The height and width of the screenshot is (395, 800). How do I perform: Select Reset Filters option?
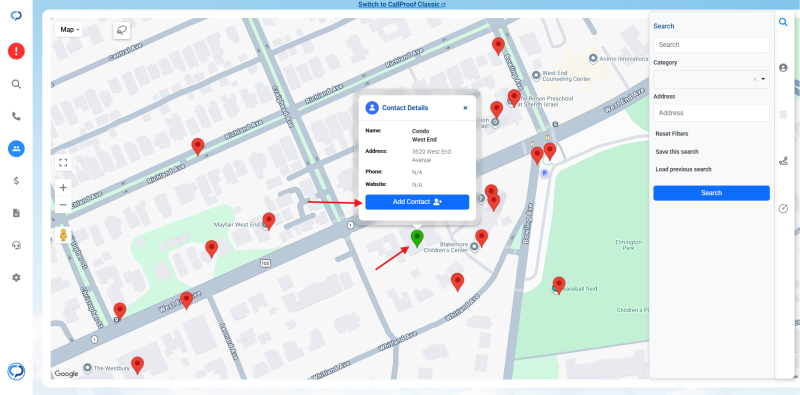coord(672,134)
